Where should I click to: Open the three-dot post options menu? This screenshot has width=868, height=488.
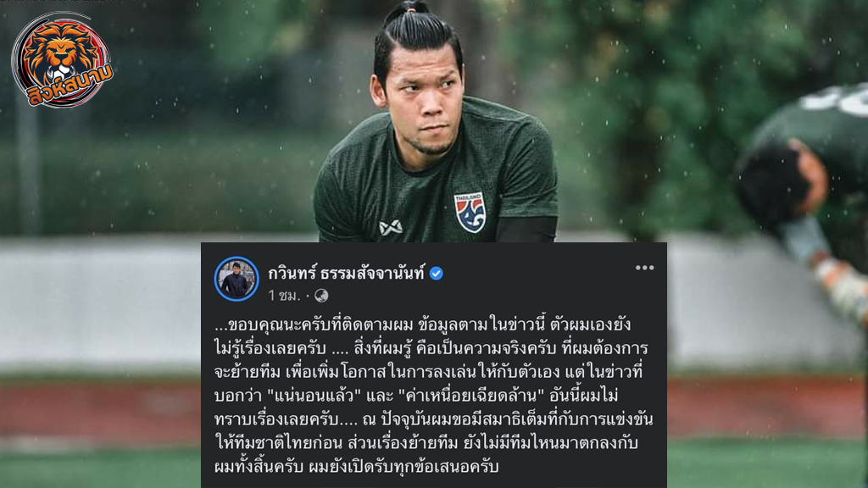(644, 268)
